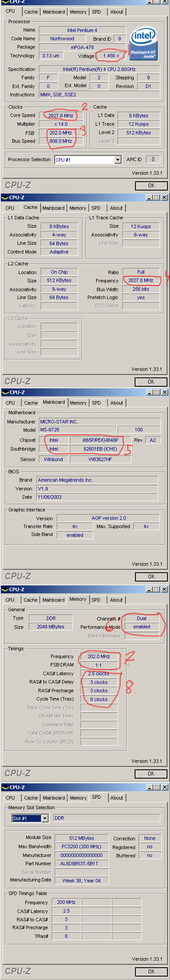The width and height of the screenshot is (170, 980).
Task: Click the Southbridge value 82801EB (ICH5)
Action: point(100,449)
